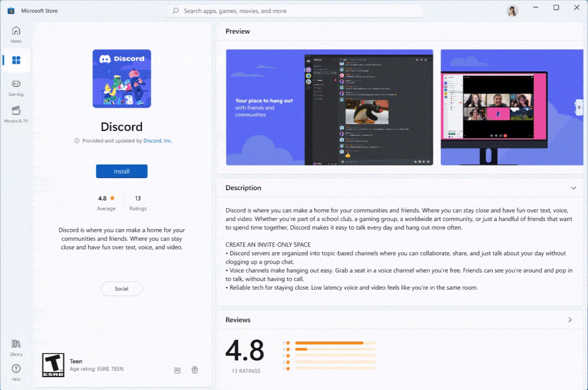Focus the search apps, games, movies field

pyautogui.click(x=294, y=11)
